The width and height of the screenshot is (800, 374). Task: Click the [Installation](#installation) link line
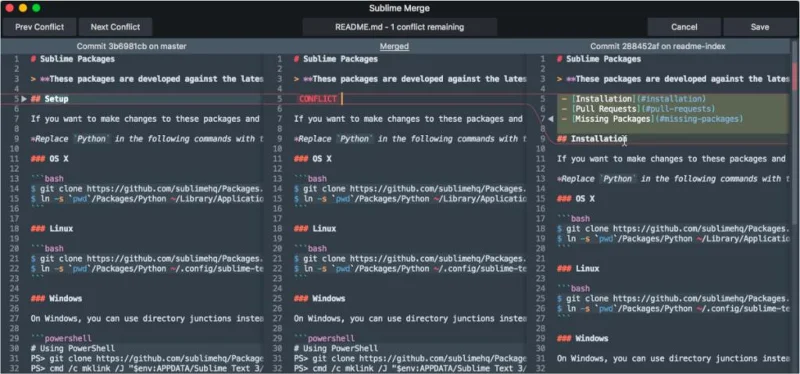point(633,98)
